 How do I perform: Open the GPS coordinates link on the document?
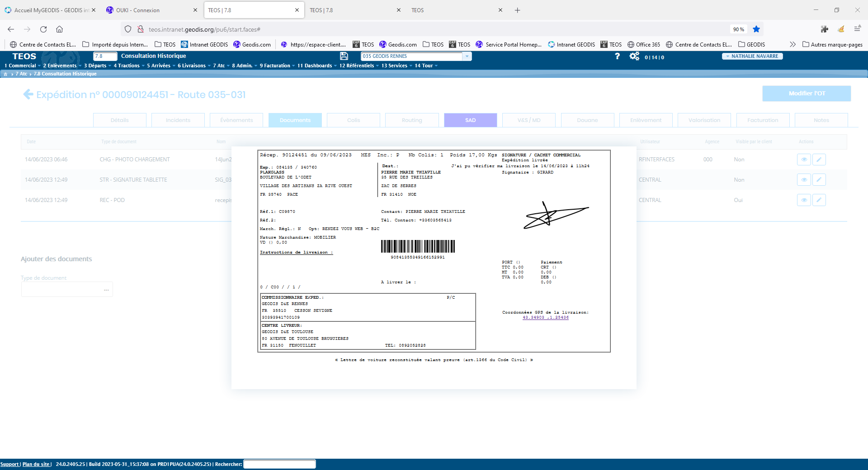(x=546, y=318)
